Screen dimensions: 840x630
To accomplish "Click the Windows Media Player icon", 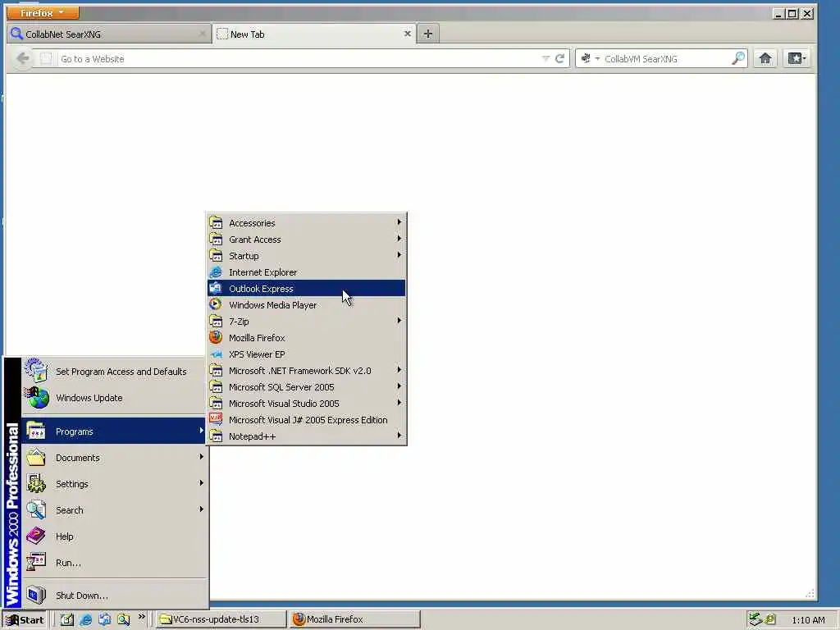I will [x=216, y=305].
